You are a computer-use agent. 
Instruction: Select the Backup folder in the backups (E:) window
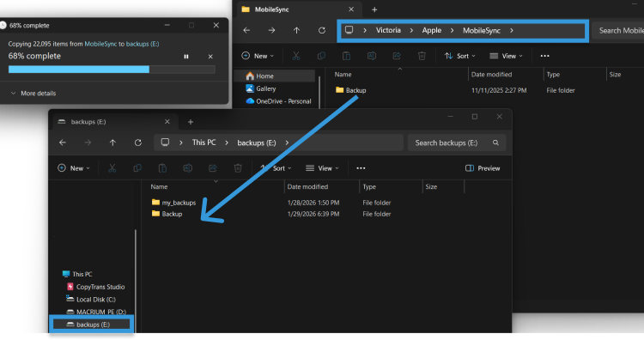click(167, 214)
